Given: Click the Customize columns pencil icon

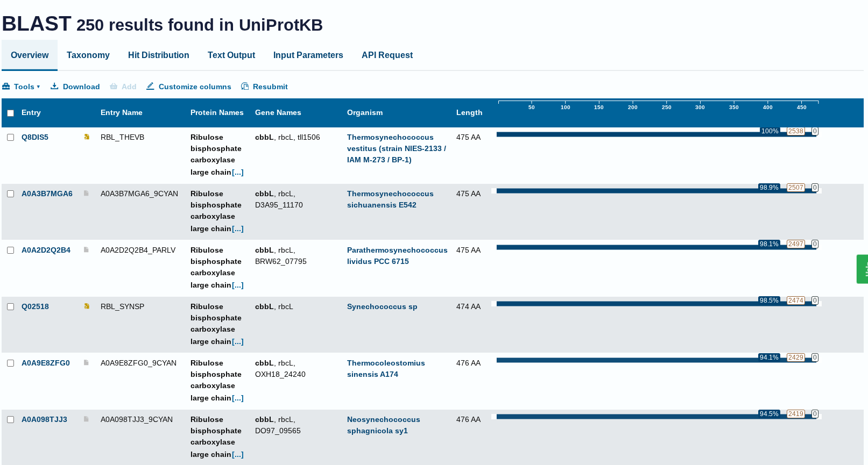Looking at the screenshot, I should tap(150, 86).
